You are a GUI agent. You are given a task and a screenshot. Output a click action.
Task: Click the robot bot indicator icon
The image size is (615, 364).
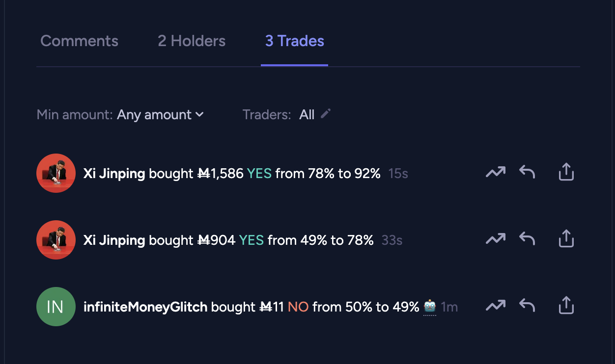pos(430,307)
